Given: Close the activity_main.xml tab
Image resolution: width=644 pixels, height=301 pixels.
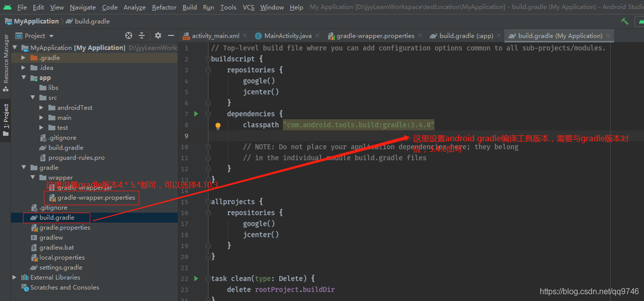Looking at the screenshot, I should click(245, 36).
